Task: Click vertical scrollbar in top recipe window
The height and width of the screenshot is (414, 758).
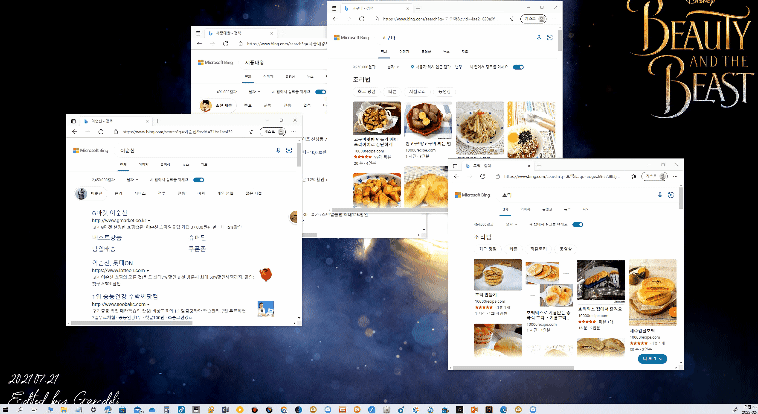Action: click(x=560, y=41)
